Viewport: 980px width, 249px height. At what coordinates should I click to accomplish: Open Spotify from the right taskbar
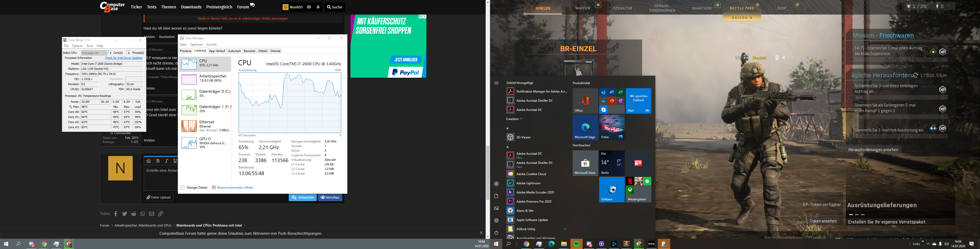tap(576, 244)
